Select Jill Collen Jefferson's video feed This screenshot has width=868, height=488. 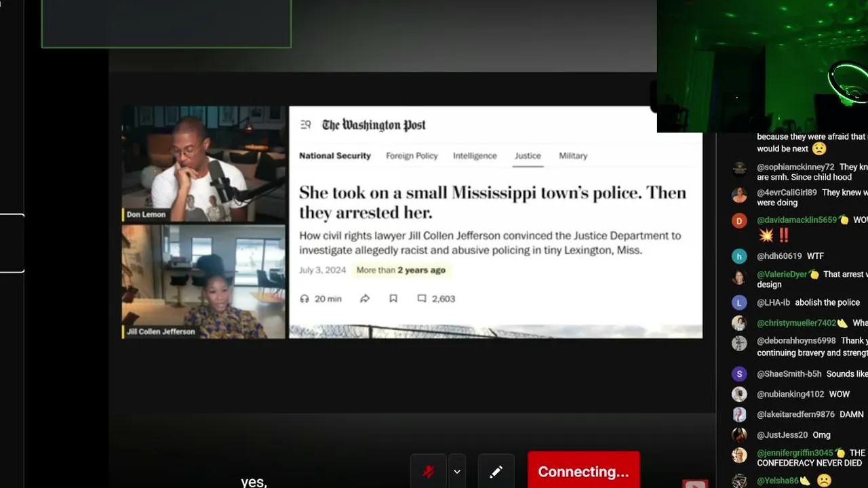coord(204,281)
